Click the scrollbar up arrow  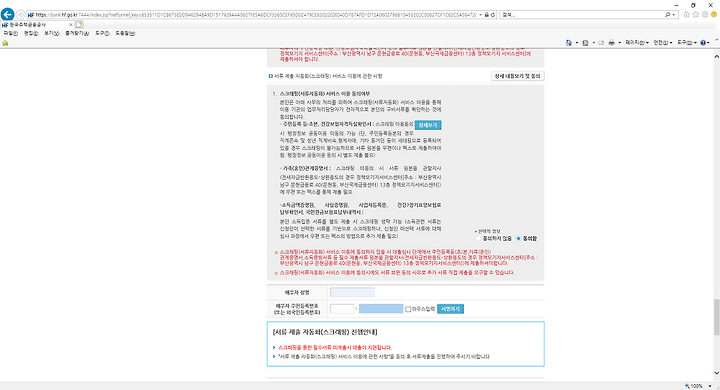[x=716, y=56]
